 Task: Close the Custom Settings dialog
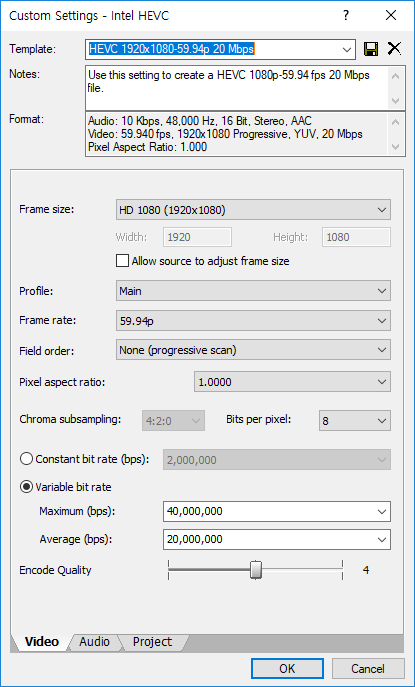pos(391,16)
